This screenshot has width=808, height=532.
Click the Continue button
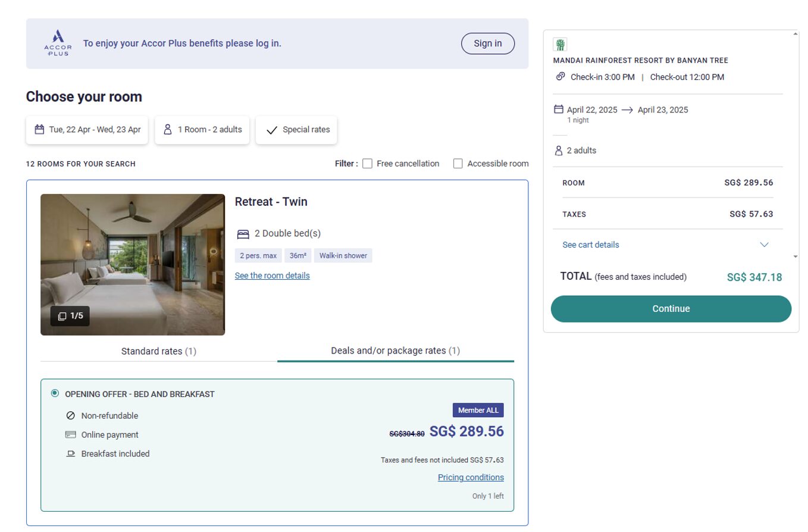pos(671,309)
